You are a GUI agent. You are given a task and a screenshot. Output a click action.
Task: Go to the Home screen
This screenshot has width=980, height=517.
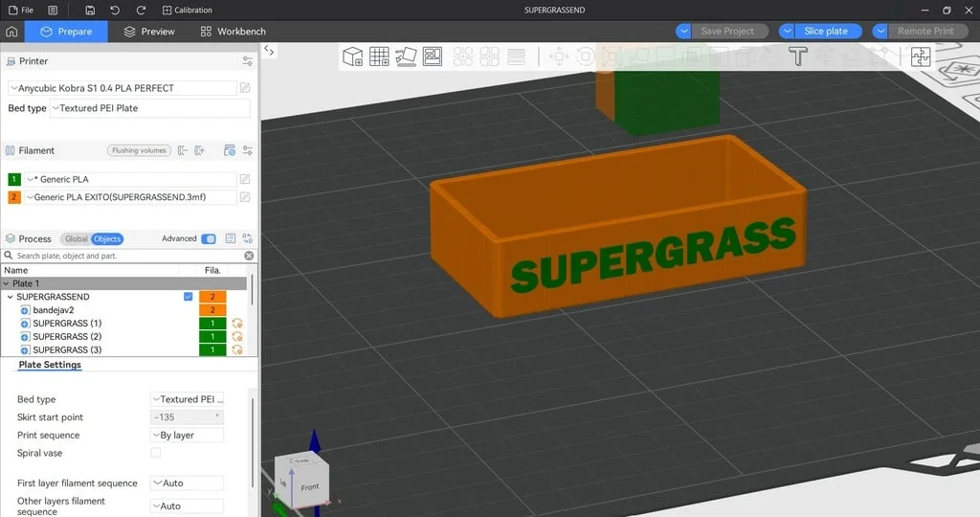pos(11,32)
